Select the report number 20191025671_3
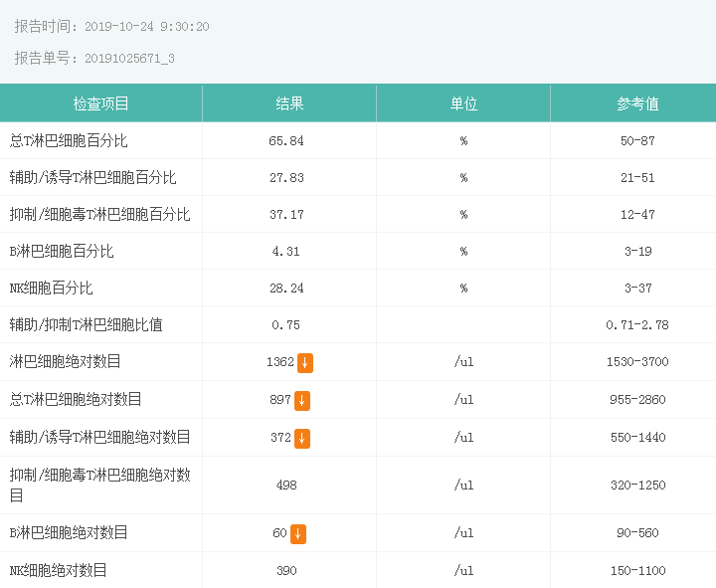The image size is (716, 588). coord(129,59)
